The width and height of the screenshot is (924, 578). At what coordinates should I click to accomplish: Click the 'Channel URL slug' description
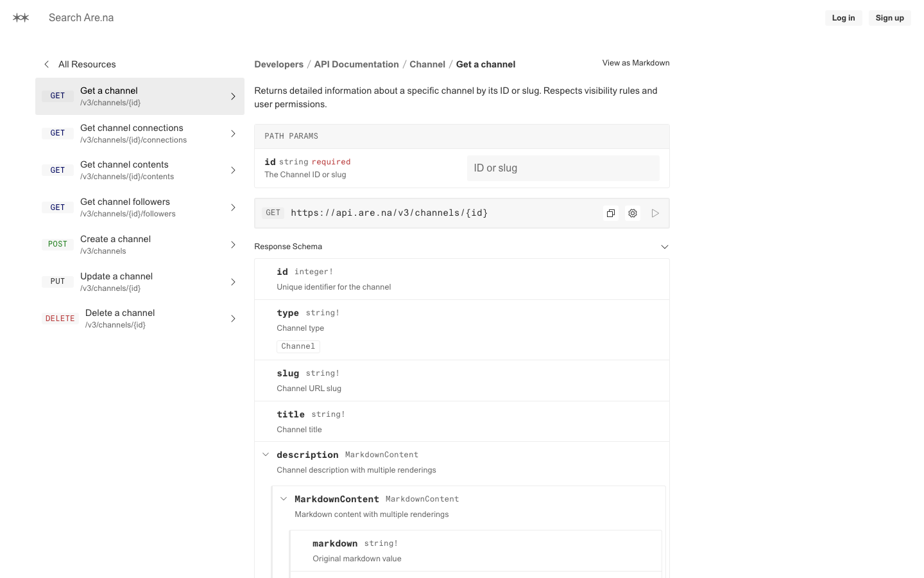point(309,389)
